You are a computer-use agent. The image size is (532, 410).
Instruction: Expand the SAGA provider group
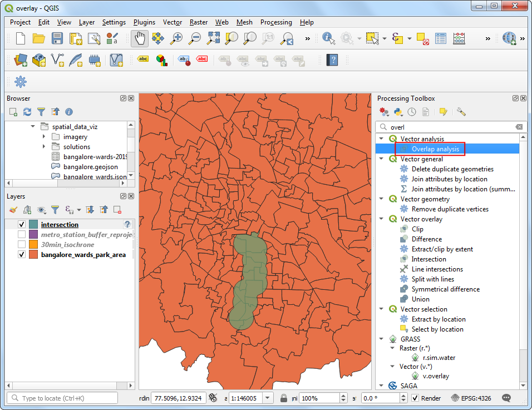(x=382, y=386)
